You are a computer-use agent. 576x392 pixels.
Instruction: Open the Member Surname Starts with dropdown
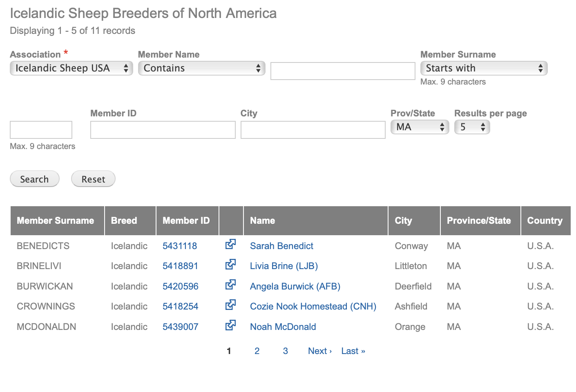[484, 68]
